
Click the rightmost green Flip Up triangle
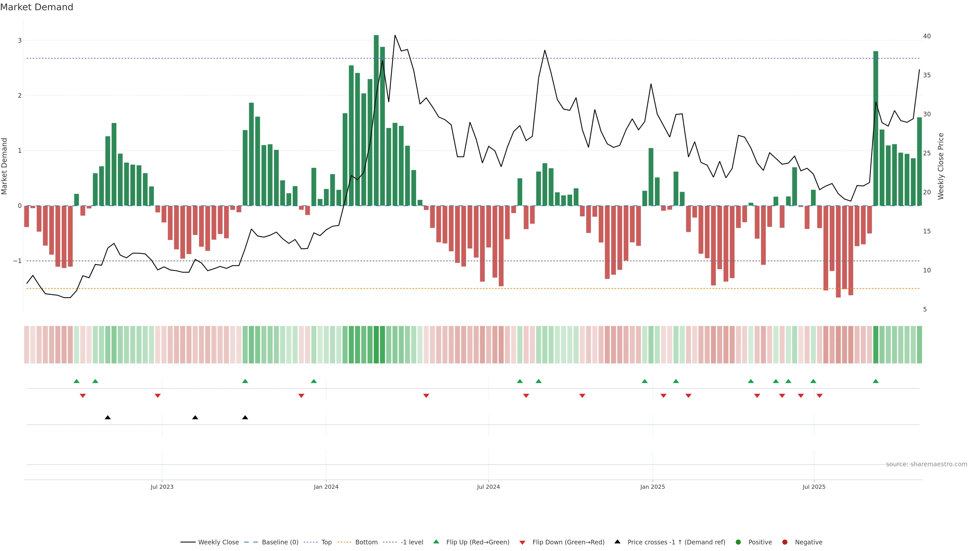[x=875, y=381]
